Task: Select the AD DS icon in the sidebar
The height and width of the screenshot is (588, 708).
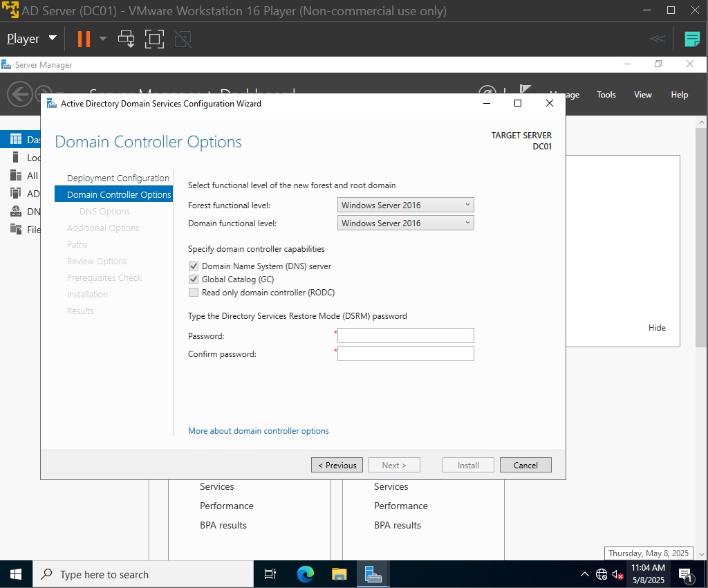Action: (x=16, y=193)
